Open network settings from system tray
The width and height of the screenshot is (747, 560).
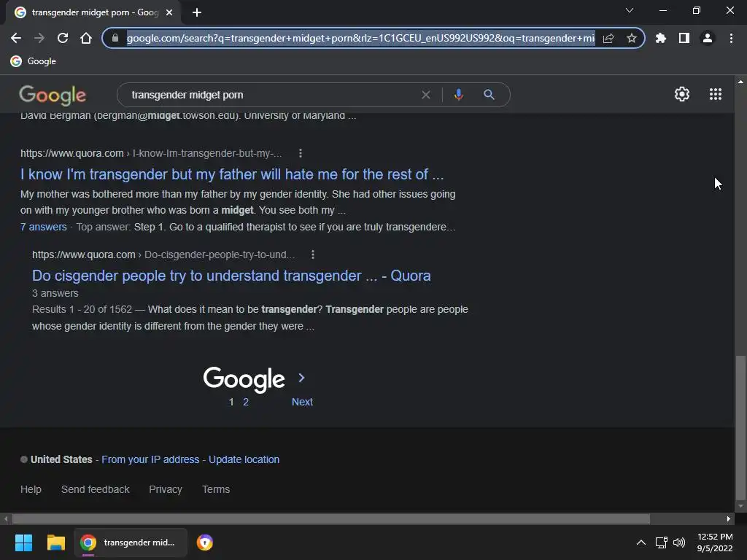[x=661, y=542]
